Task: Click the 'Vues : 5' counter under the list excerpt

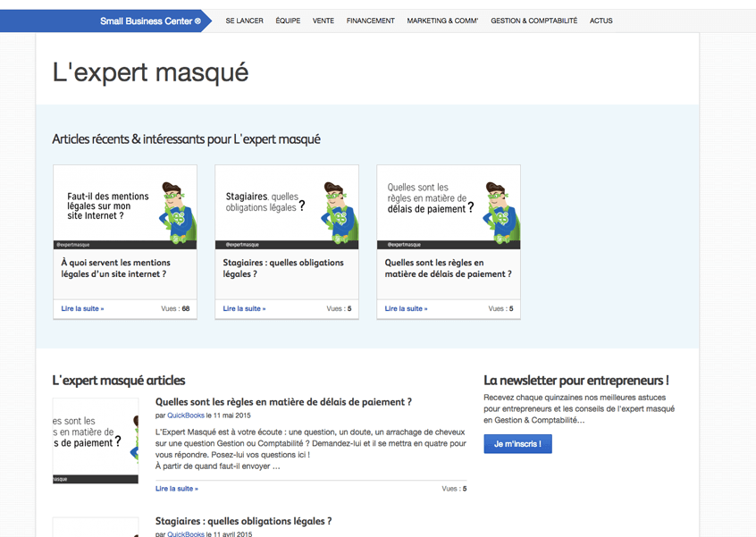Action: (454, 489)
